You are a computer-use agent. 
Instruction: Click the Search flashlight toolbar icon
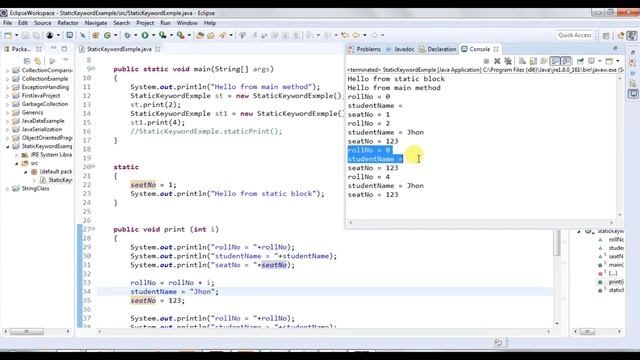point(222,35)
